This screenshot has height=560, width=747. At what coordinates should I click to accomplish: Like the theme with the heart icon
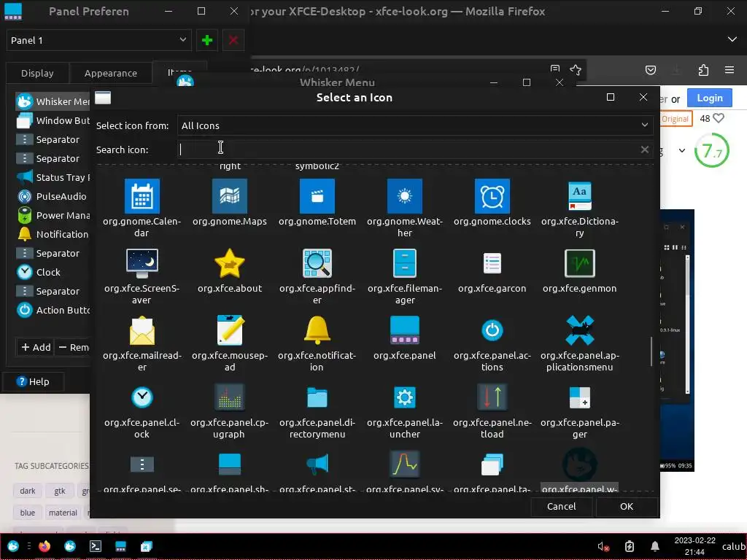(719, 118)
